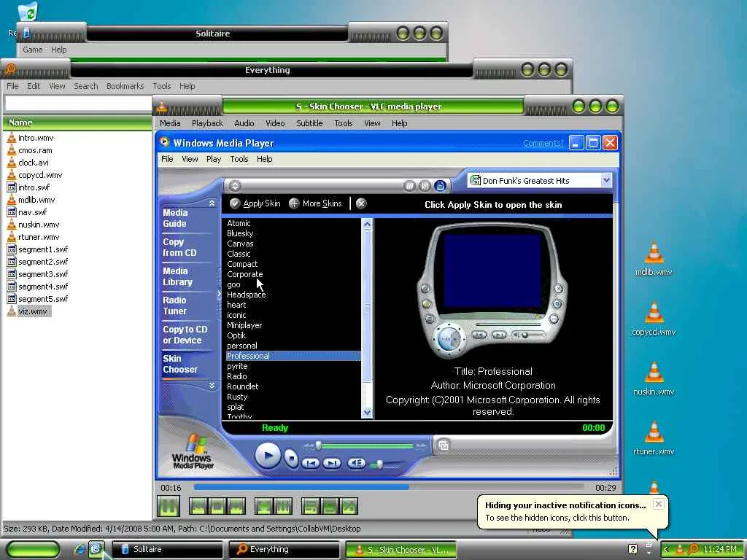This screenshot has width=747, height=560.
Task: Click the VLC Next media button
Action: [236, 506]
